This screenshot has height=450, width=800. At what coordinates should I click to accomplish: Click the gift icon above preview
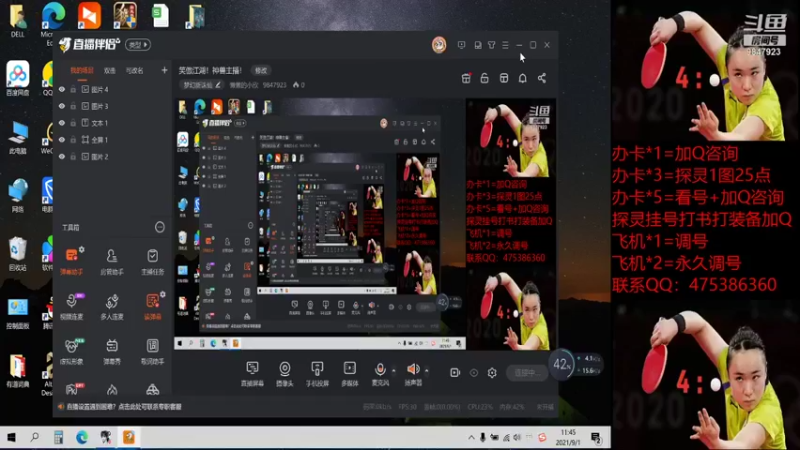point(466,78)
